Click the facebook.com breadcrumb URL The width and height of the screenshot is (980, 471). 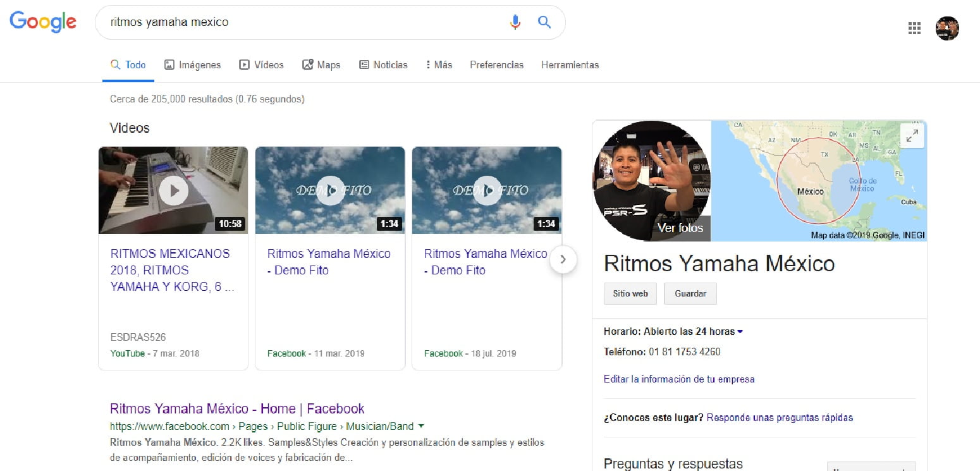tap(262, 426)
